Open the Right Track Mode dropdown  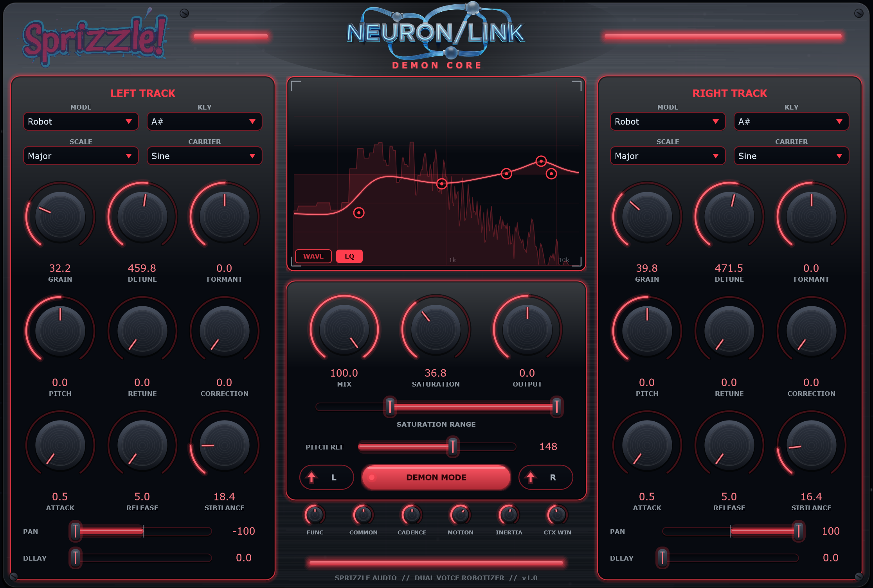(x=668, y=122)
